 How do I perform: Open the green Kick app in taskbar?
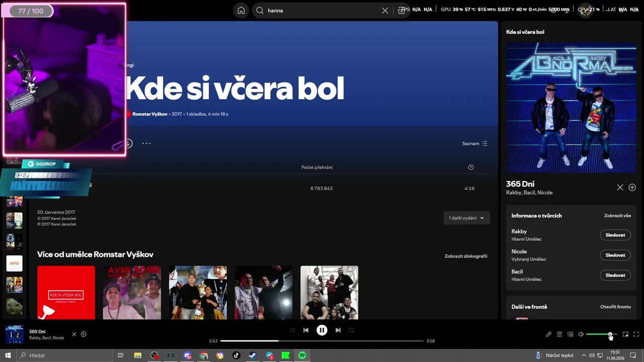coord(286,355)
